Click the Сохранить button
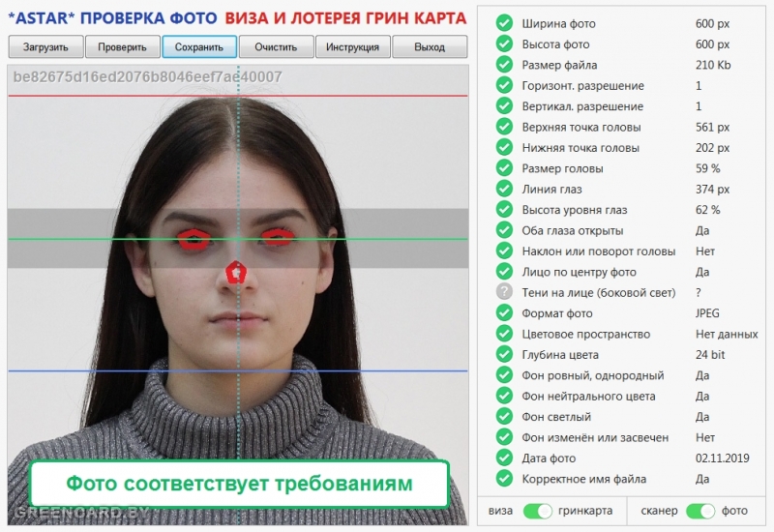774x532 pixels. [x=199, y=46]
